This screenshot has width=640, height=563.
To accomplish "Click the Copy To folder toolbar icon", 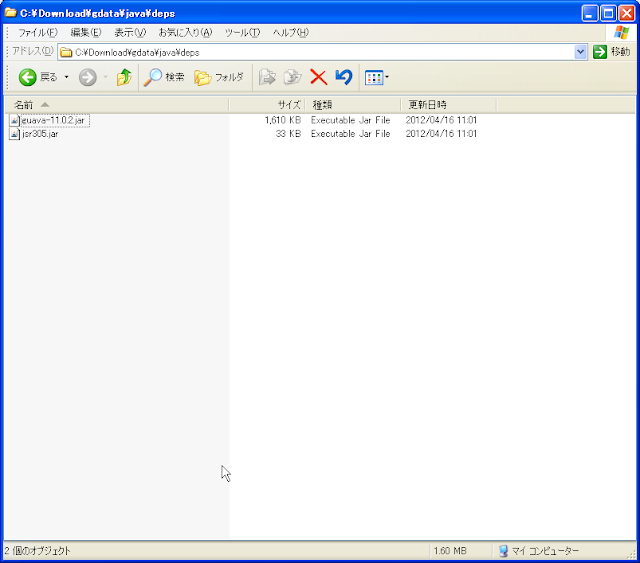I will click(x=293, y=77).
